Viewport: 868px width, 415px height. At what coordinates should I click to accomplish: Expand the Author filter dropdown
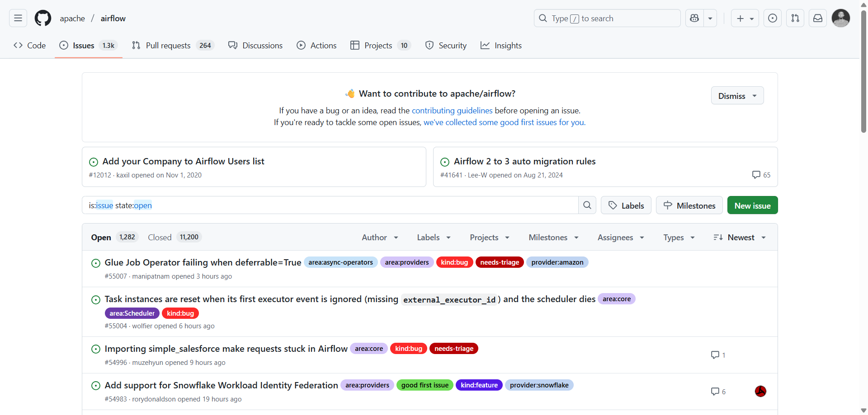point(380,238)
